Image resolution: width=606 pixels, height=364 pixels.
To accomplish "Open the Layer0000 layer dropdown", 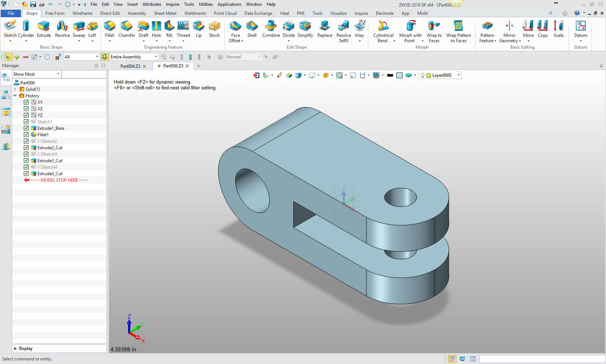I will pyautogui.click(x=458, y=75).
